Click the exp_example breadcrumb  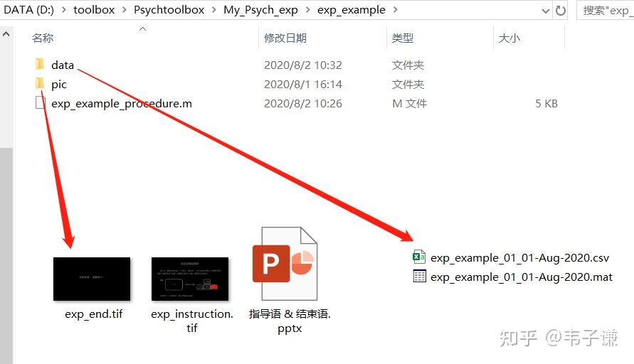(x=352, y=10)
